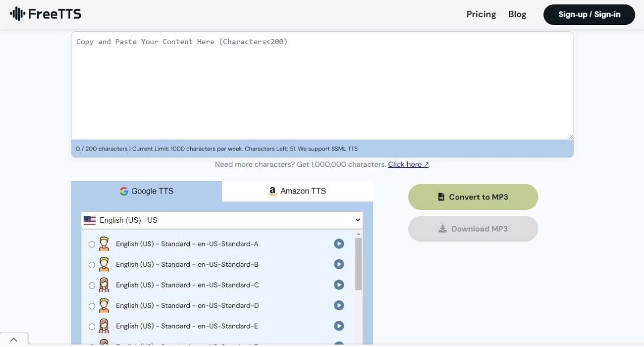Select the en-US-Standard-C voice radio button

tap(92, 286)
